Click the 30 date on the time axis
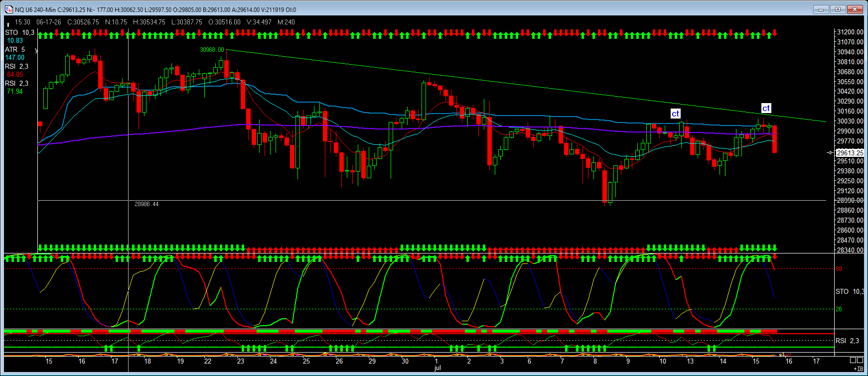The height and width of the screenshot is (376, 868). [x=405, y=361]
